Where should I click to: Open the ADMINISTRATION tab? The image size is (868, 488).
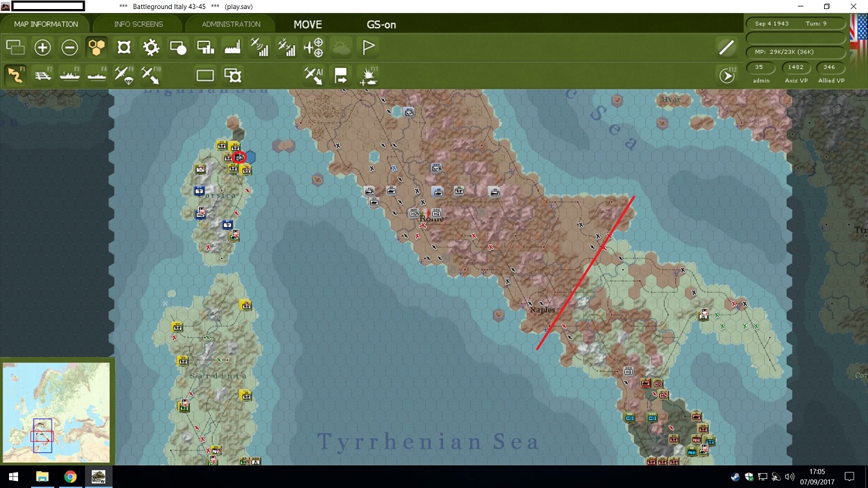231,25
